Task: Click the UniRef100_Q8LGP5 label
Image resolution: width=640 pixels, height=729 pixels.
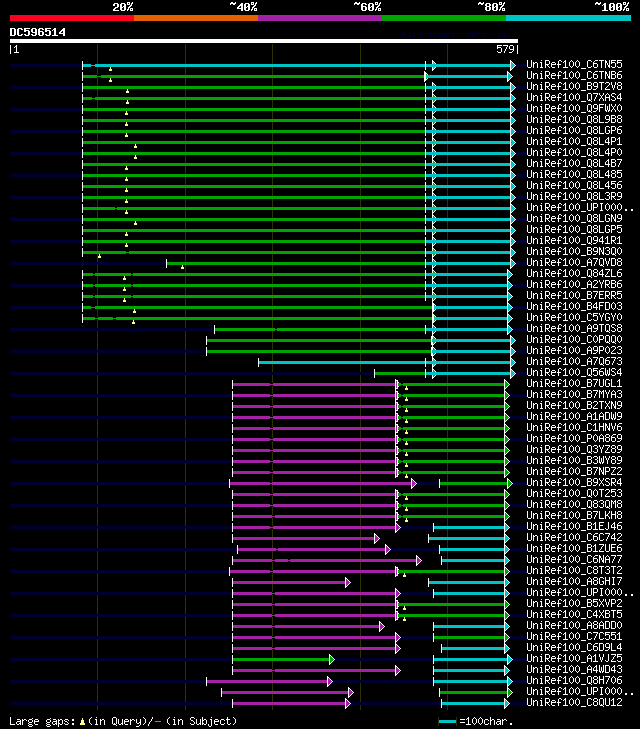Action: coord(574,230)
